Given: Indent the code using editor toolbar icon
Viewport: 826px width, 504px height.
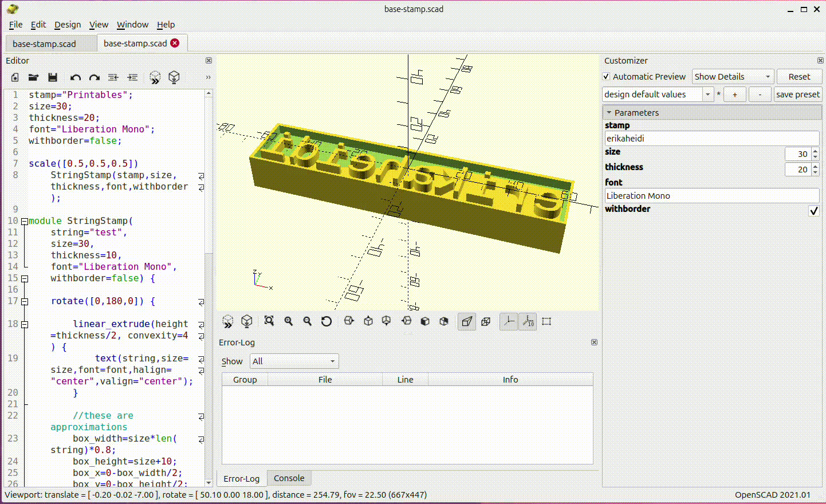Looking at the screenshot, I should (132, 77).
